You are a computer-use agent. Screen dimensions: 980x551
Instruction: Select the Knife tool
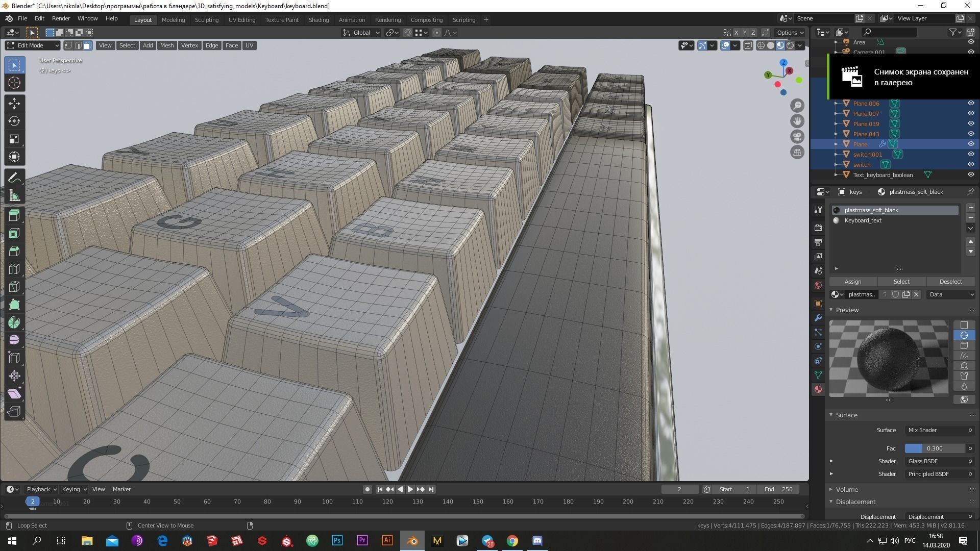pyautogui.click(x=14, y=287)
